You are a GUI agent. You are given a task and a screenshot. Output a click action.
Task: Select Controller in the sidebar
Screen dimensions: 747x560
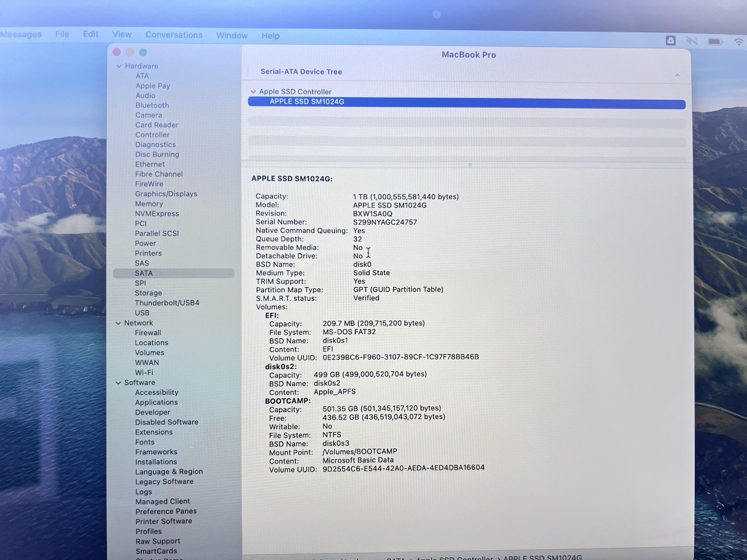click(x=152, y=135)
